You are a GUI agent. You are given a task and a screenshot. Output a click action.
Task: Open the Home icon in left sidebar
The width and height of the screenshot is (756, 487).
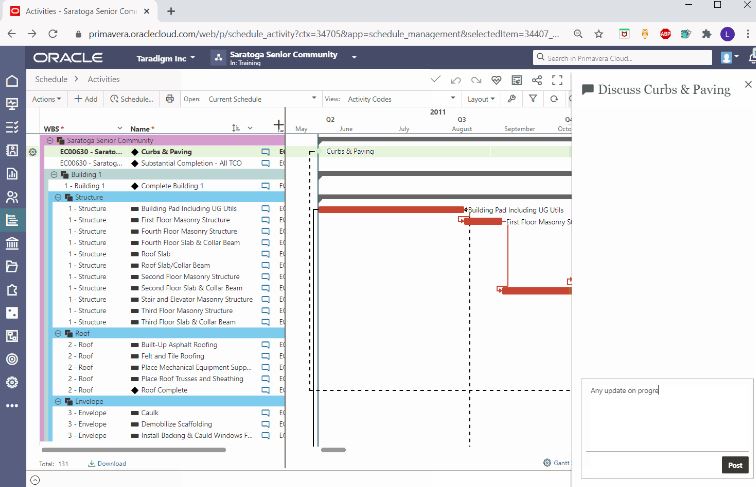[x=12, y=81]
